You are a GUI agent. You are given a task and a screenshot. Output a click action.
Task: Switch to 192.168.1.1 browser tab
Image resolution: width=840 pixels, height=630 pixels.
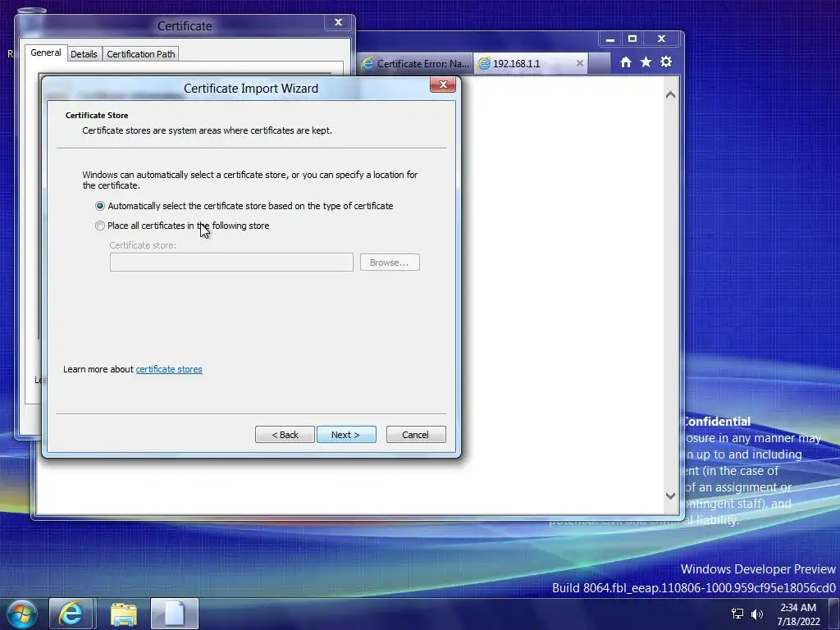coord(531,63)
